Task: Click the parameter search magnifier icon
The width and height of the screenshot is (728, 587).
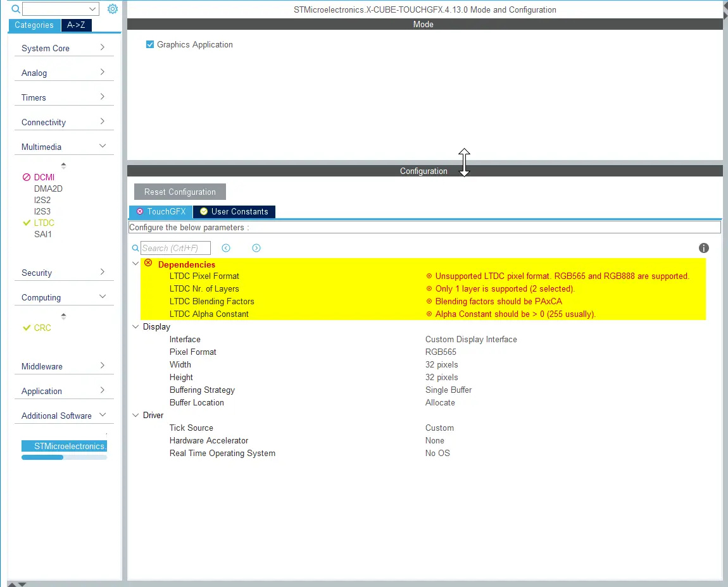Action: [x=135, y=248]
